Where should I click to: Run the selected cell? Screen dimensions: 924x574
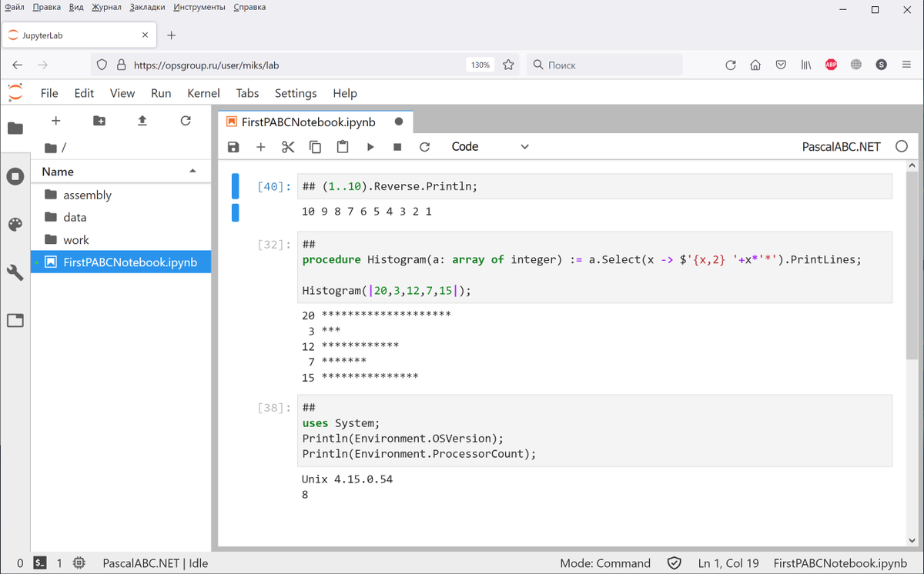[x=370, y=147]
